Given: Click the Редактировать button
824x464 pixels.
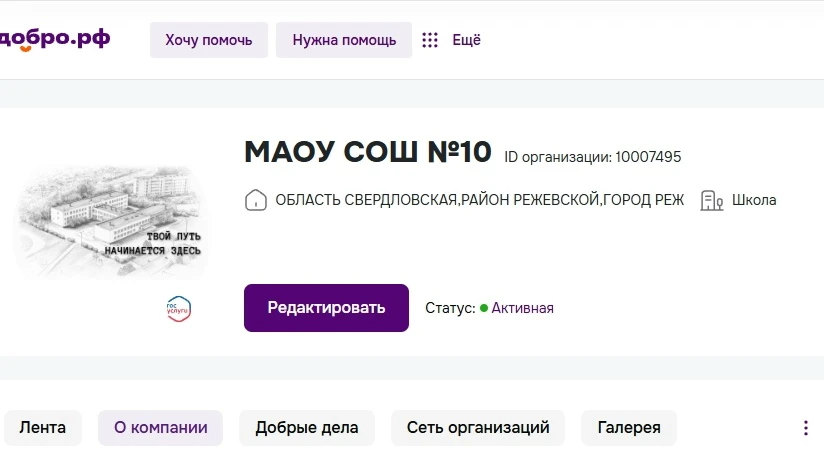Looking at the screenshot, I should point(326,308).
